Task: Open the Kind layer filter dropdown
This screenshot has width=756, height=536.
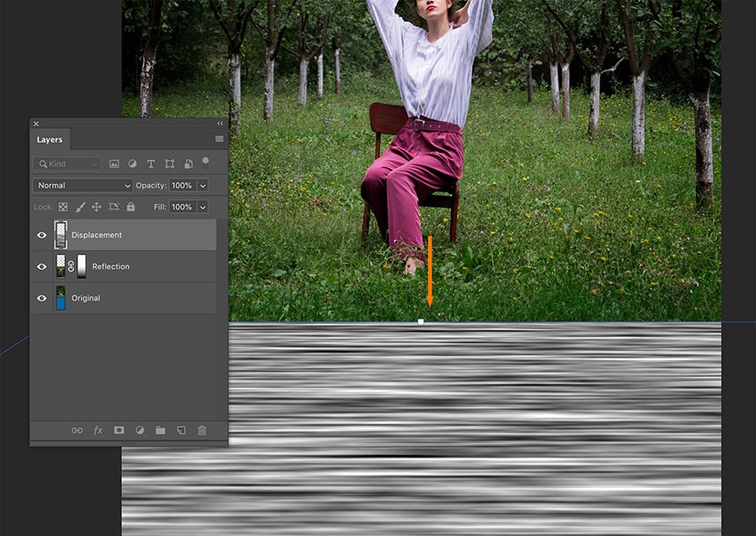Action: click(x=66, y=164)
